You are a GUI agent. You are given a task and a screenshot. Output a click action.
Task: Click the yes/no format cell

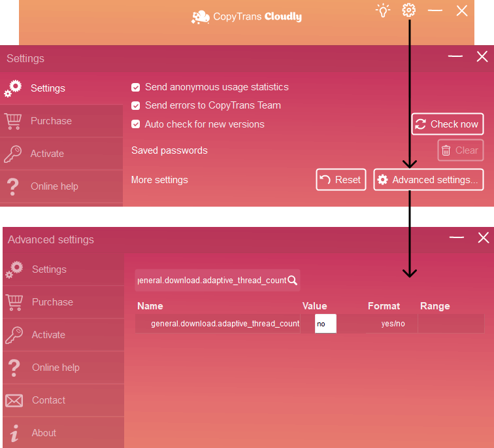point(393,324)
